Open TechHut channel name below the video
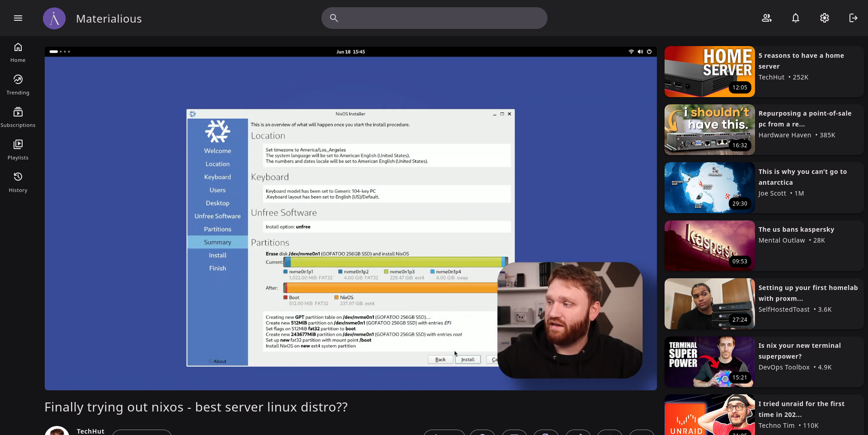Image resolution: width=868 pixels, height=435 pixels. [x=90, y=431]
